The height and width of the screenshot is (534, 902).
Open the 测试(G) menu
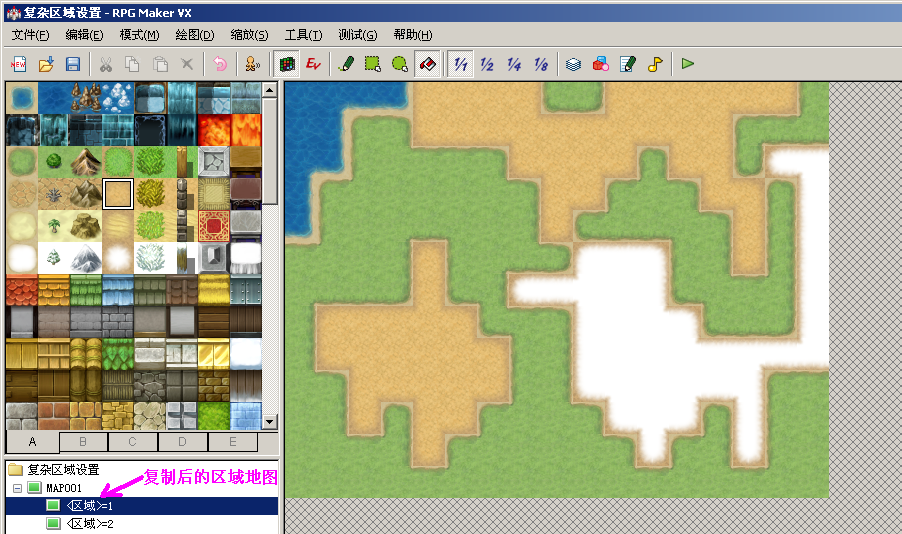pyautogui.click(x=358, y=35)
